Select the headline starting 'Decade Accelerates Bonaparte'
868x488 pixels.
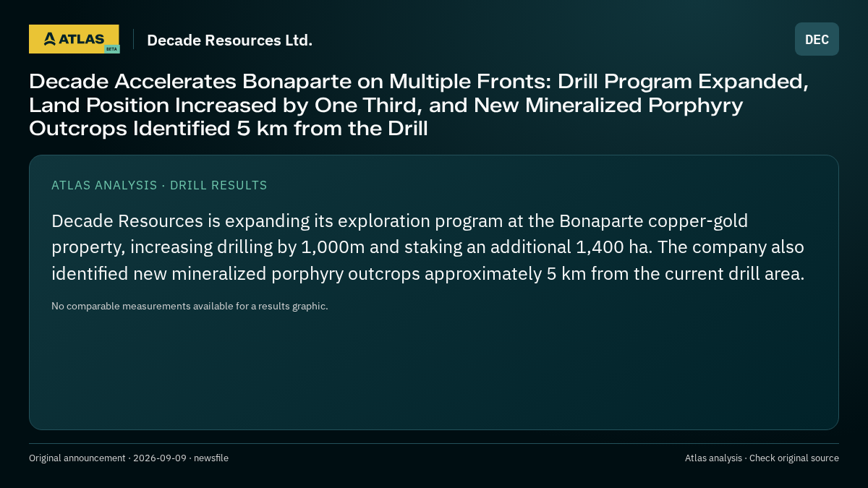pyautogui.click(x=419, y=105)
